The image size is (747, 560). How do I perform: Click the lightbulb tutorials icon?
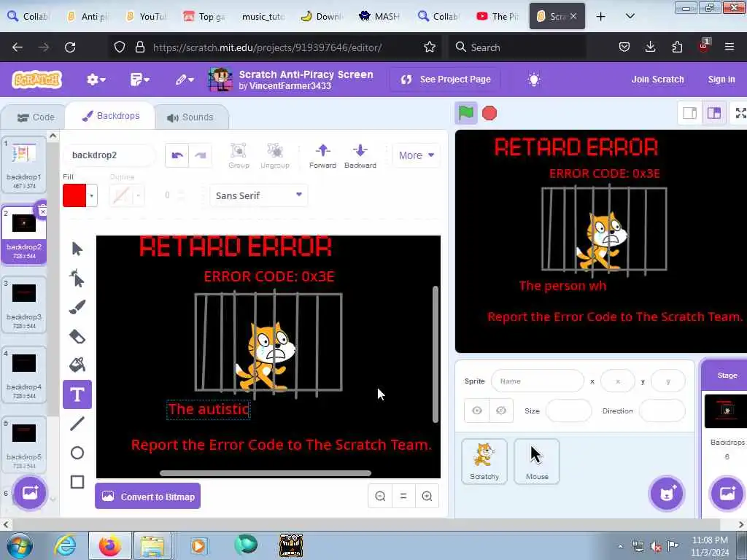(533, 79)
